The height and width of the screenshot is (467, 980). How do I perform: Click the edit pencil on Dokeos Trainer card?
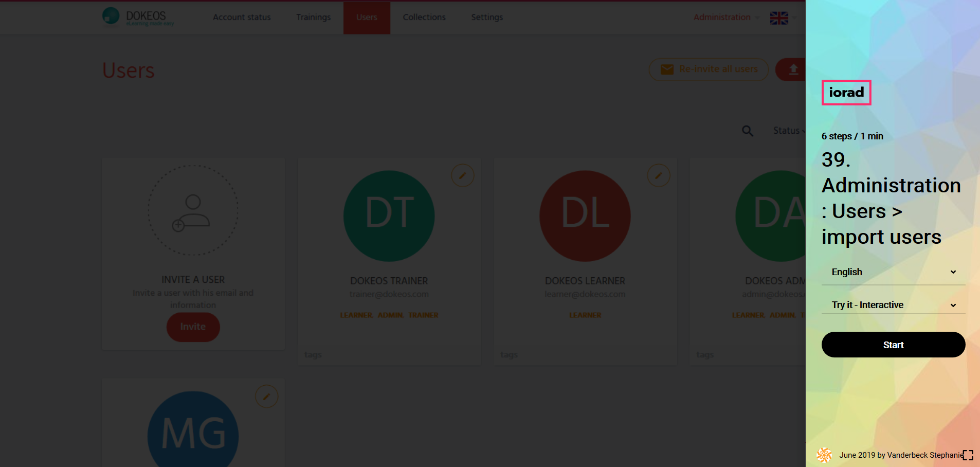pyautogui.click(x=462, y=176)
